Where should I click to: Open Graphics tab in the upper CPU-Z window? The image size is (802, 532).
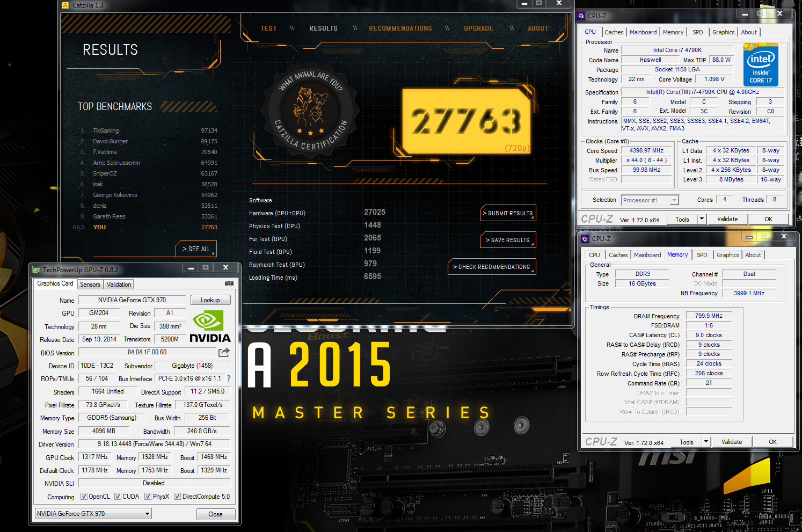tap(723, 32)
